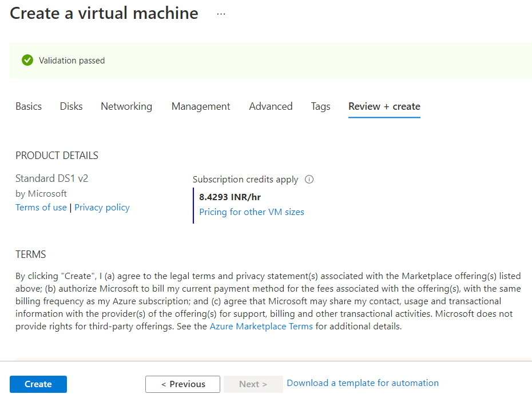
Task: Click the PRODUCT DETAILS heading
Action: point(57,156)
